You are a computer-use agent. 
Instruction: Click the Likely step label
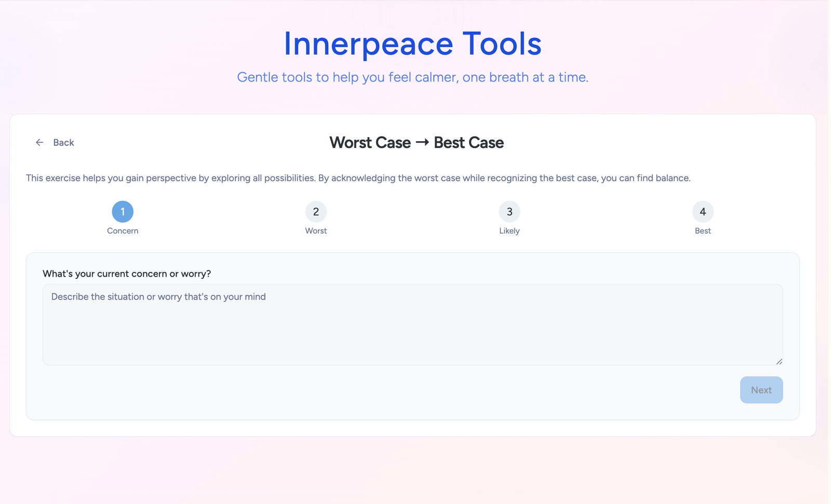pyautogui.click(x=509, y=231)
